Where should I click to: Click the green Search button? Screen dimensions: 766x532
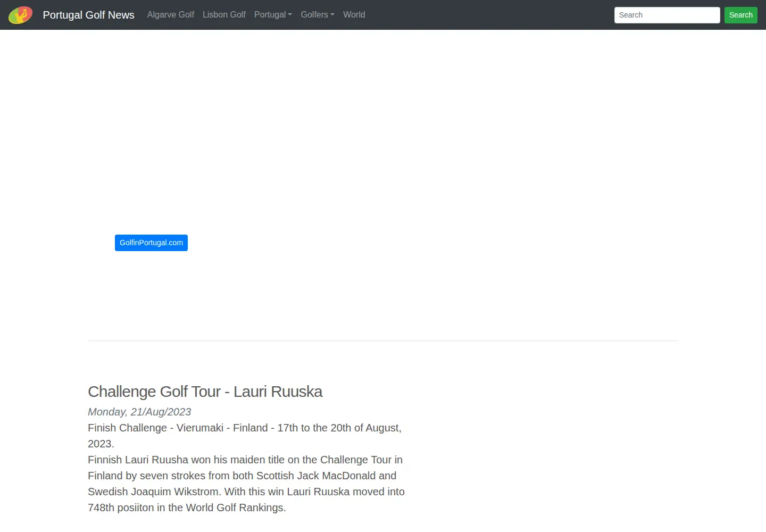click(x=740, y=15)
